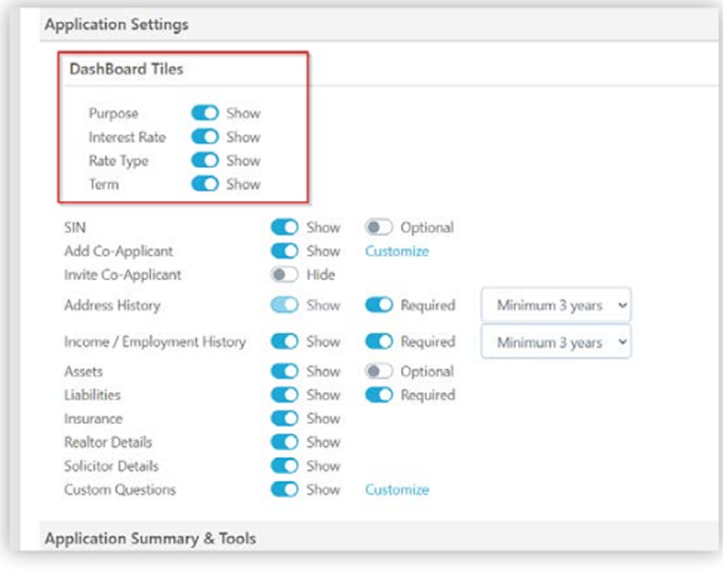Toggle Liabilities Required switch
Viewport: 723px width, 588px height.
click(378, 395)
